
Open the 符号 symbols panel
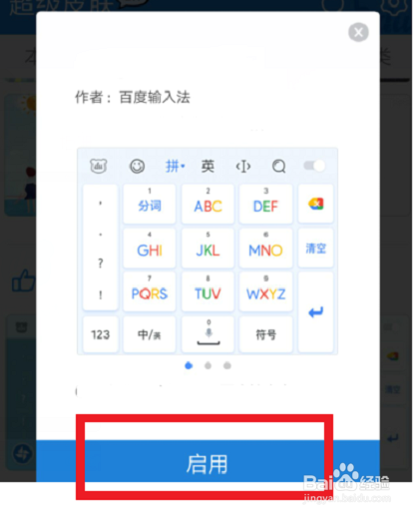click(265, 334)
